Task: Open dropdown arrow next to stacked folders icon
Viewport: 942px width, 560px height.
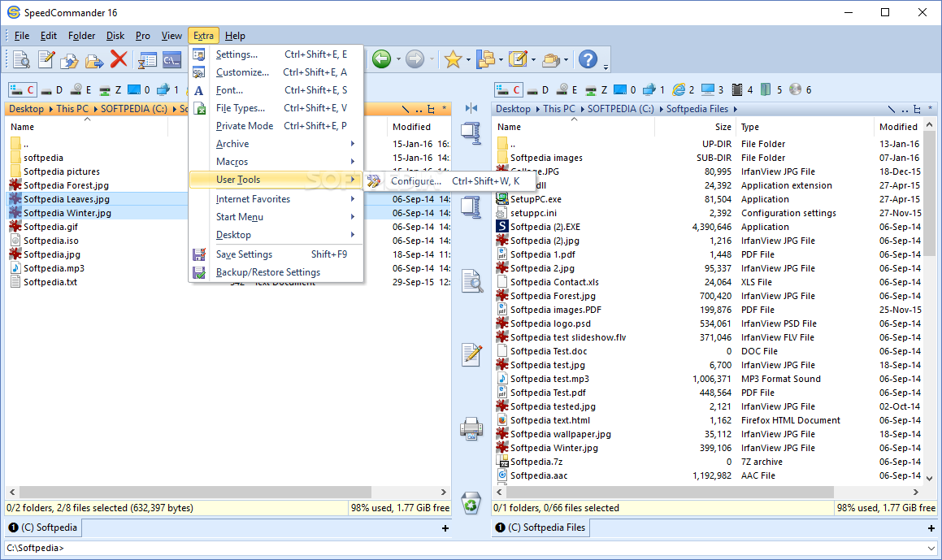Action: click(566, 59)
